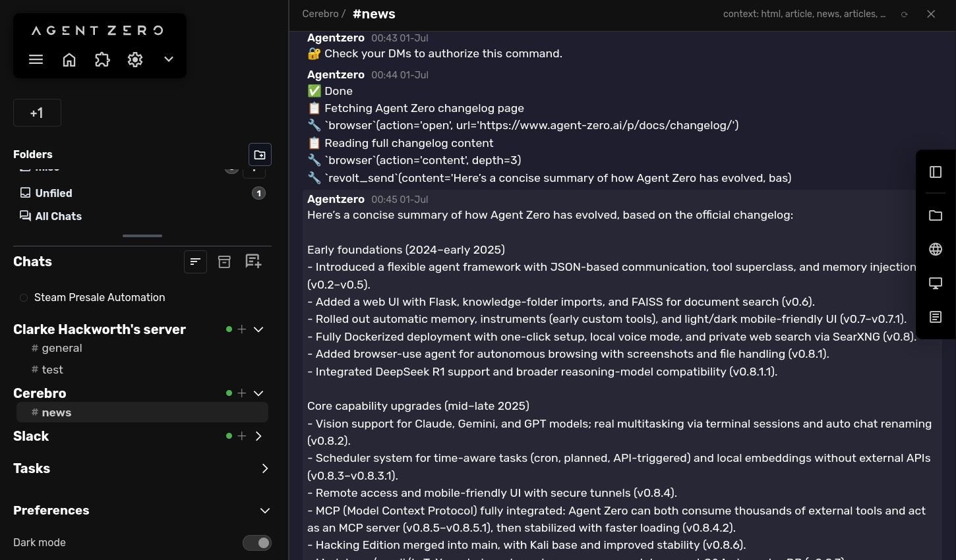
Task: Add a channel to Clarke Hackworth's server
Action: [x=242, y=329]
